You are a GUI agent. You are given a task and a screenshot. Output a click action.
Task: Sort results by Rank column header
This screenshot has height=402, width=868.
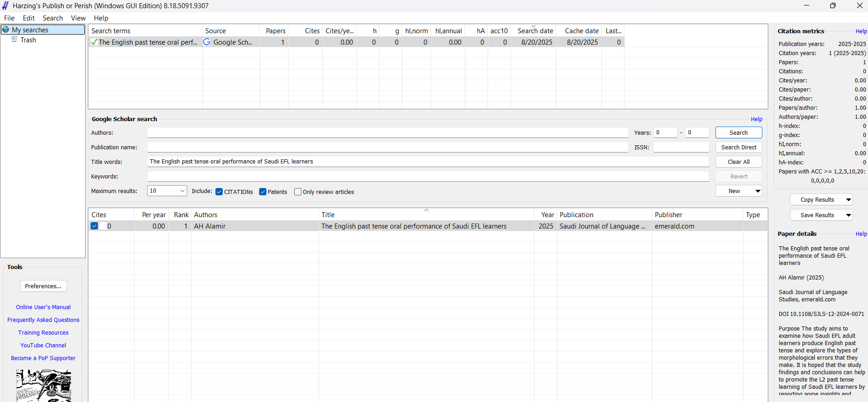coord(180,215)
